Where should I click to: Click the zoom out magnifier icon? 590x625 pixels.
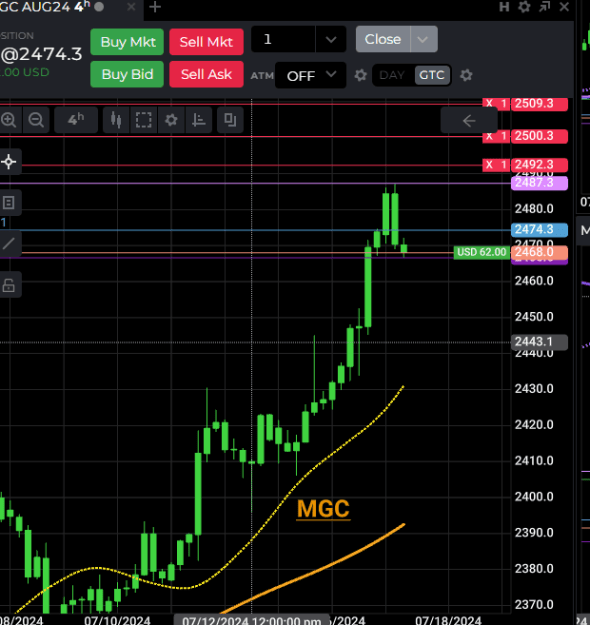coord(36,120)
